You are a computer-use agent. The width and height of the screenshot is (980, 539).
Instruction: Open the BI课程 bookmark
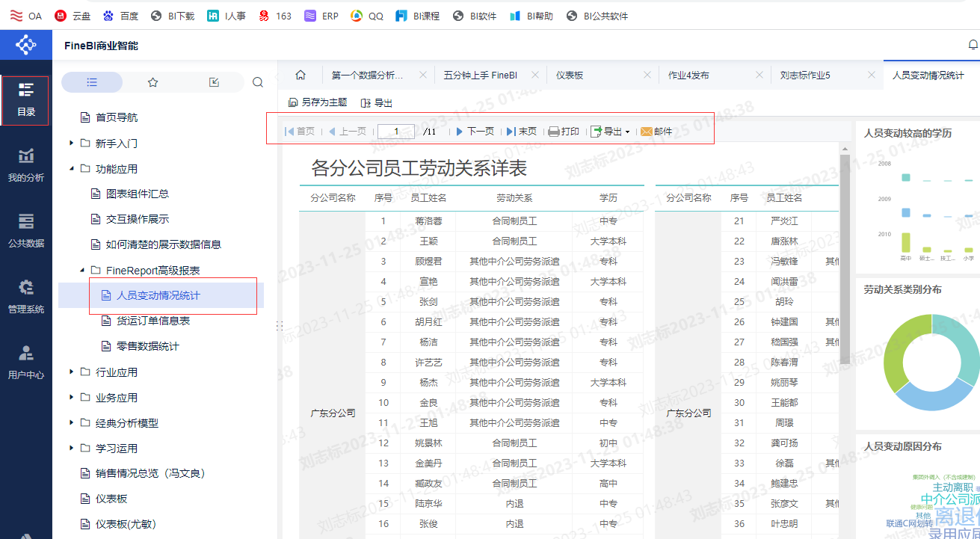418,15
